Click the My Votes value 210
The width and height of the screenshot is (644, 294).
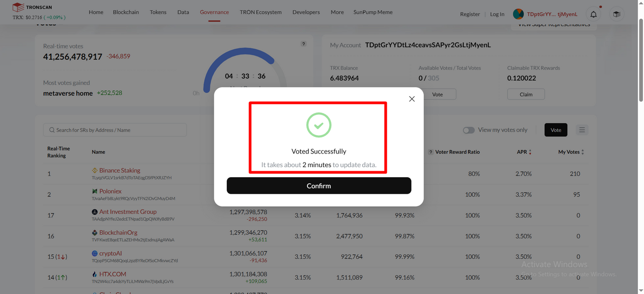[575, 174]
